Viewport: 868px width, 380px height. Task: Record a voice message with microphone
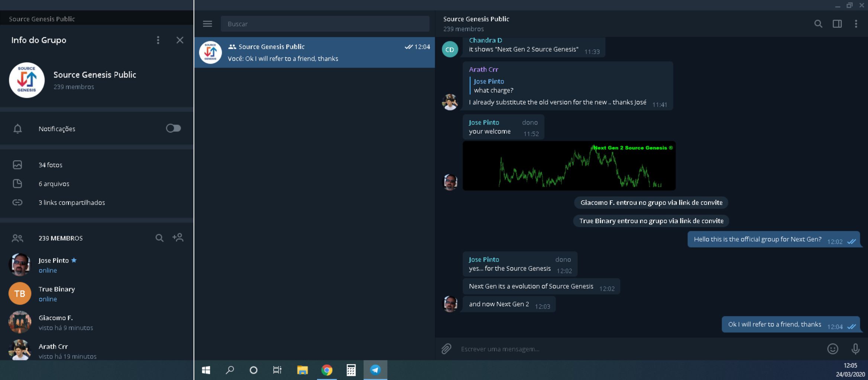pos(855,349)
